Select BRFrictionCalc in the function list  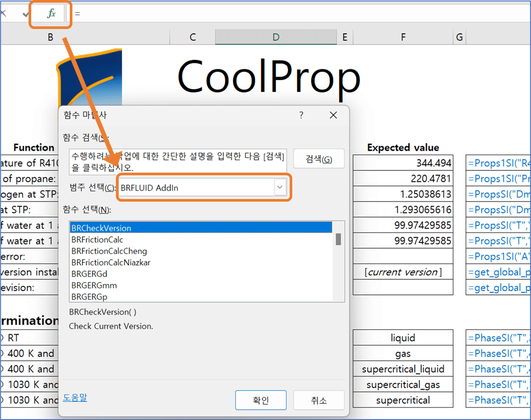tap(201, 240)
